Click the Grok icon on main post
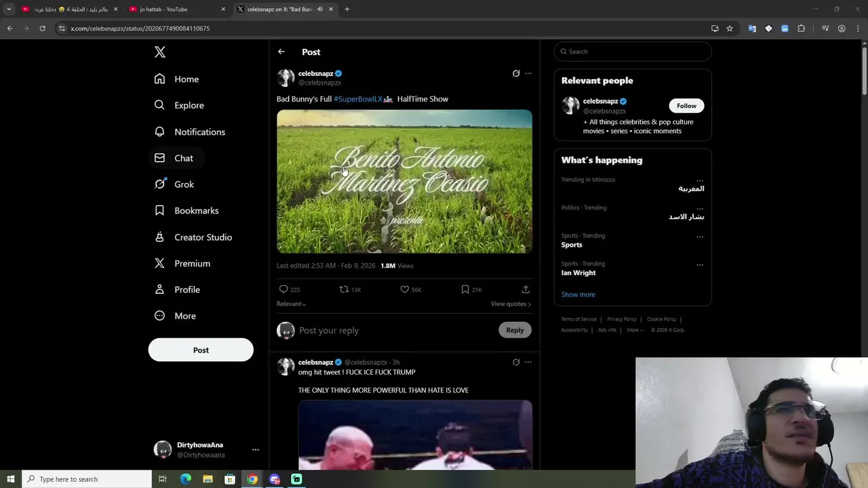Viewport: 868px width, 488px height. coord(516,73)
